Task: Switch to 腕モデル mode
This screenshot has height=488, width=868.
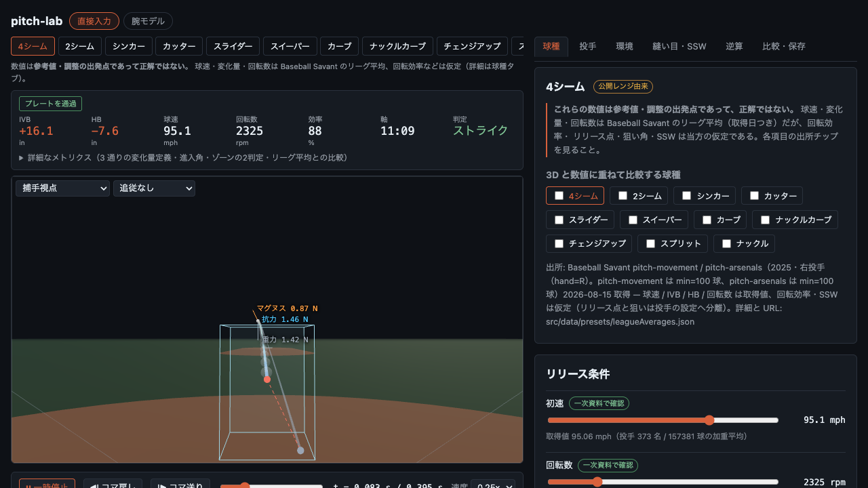Action: click(x=148, y=21)
